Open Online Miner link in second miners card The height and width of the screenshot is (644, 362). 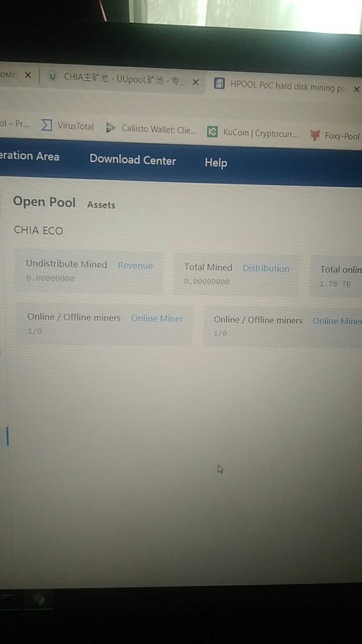point(337,321)
